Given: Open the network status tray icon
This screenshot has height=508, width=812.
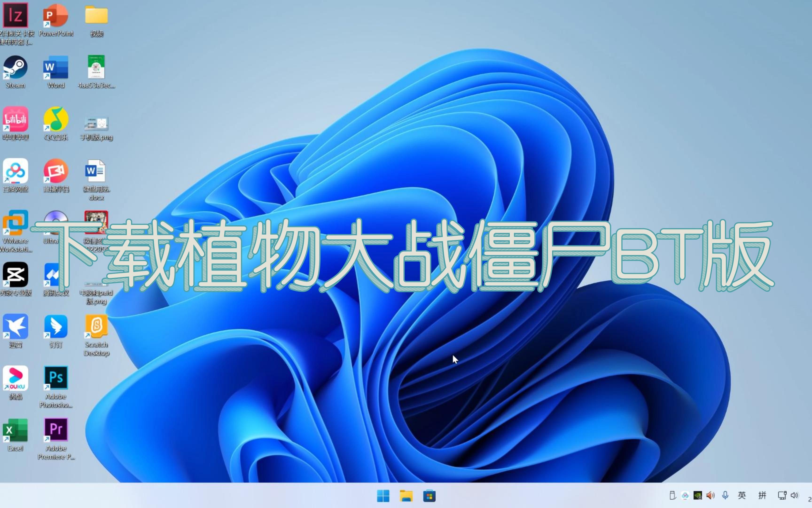Looking at the screenshot, I should (782, 495).
